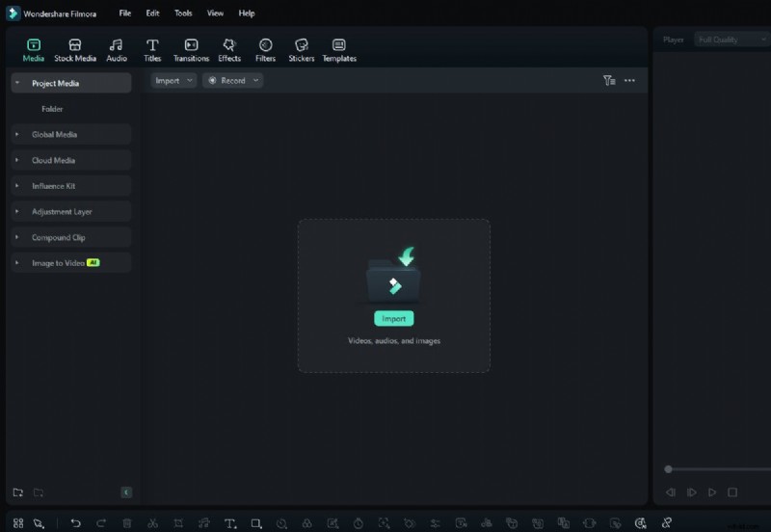Open the View menu
The width and height of the screenshot is (771, 532).
215,13
